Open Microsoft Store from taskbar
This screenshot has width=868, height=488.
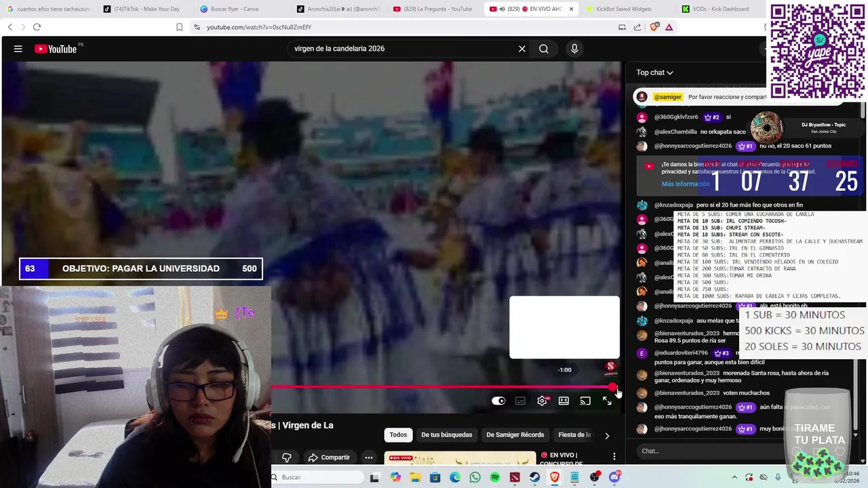tap(435, 477)
